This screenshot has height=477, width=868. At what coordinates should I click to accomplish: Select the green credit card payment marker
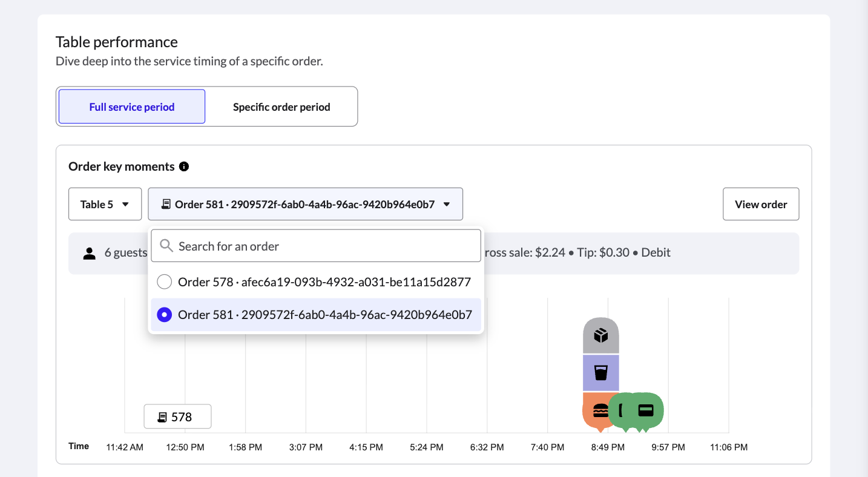[x=646, y=410]
